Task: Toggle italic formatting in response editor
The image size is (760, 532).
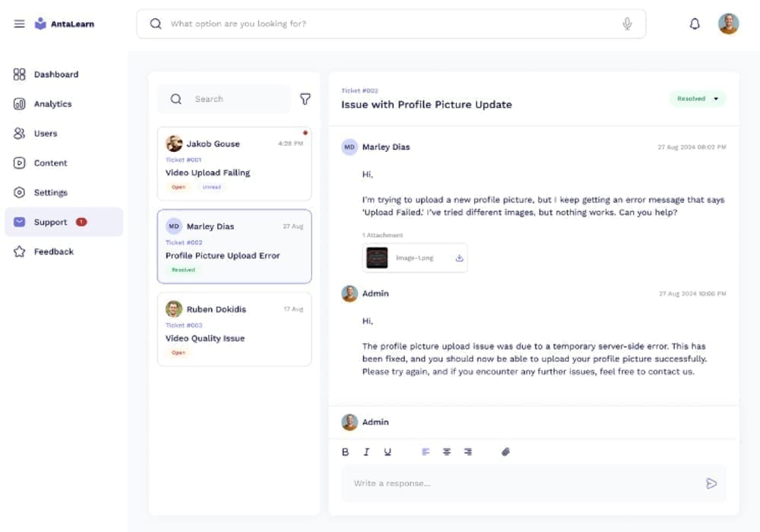Action: 366,451
